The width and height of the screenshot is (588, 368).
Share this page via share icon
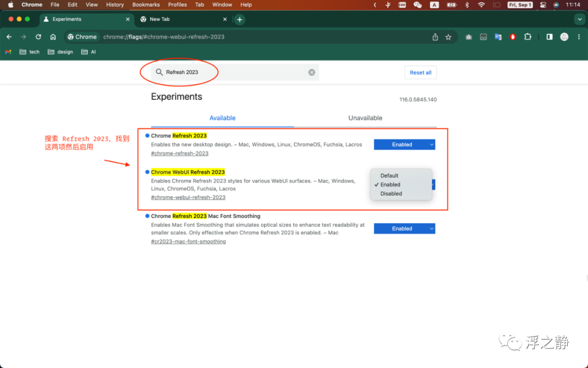(x=435, y=37)
